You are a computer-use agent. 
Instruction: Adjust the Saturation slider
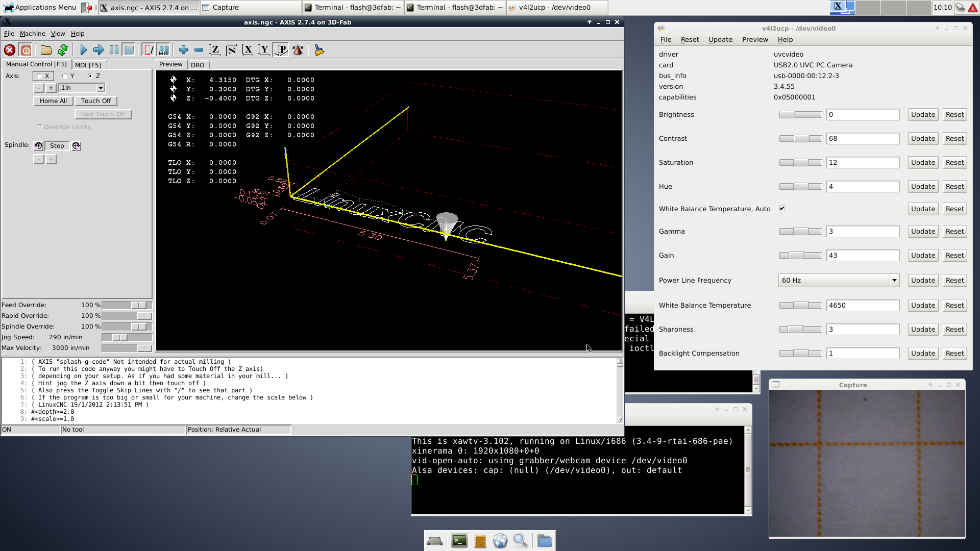(800, 163)
